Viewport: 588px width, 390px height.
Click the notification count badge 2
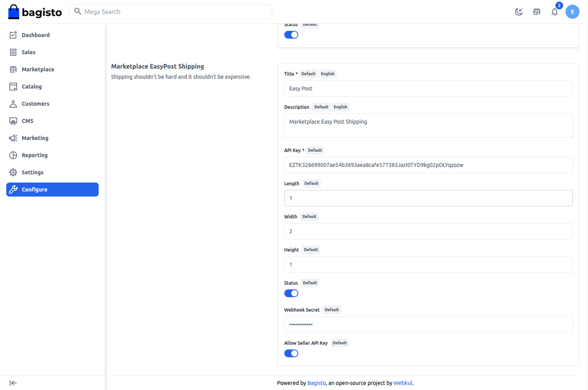pos(559,5)
